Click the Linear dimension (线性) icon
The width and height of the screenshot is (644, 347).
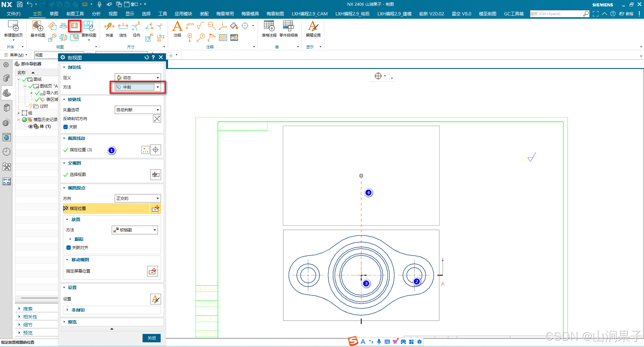coord(123,26)
